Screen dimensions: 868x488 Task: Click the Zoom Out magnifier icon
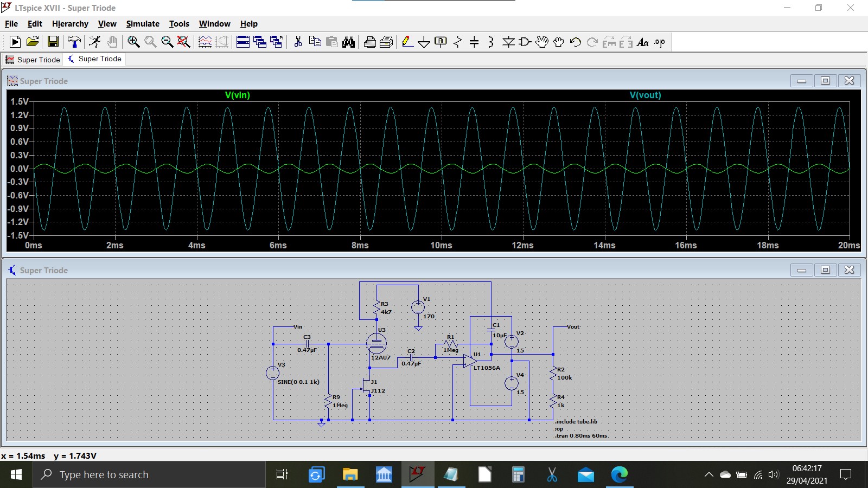pyautogui.click(x=167, y=42)
